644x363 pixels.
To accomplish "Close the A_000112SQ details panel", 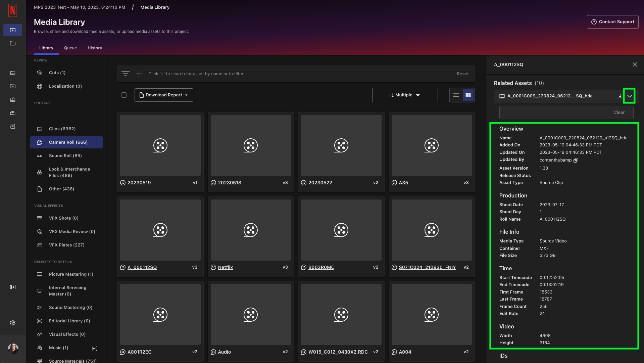I will tap(635, 64).
